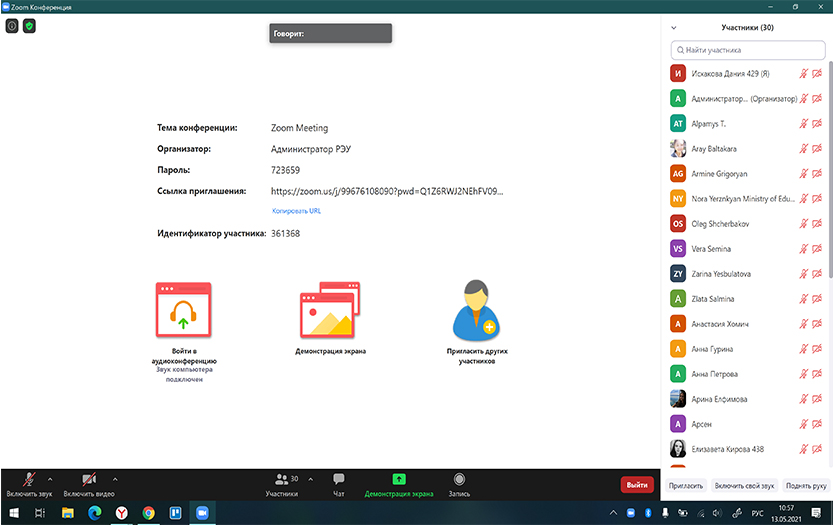Viewport: 833px width, 525px height.
Task: Click the Invite Others person icon
Action: (x=477, y=310)
